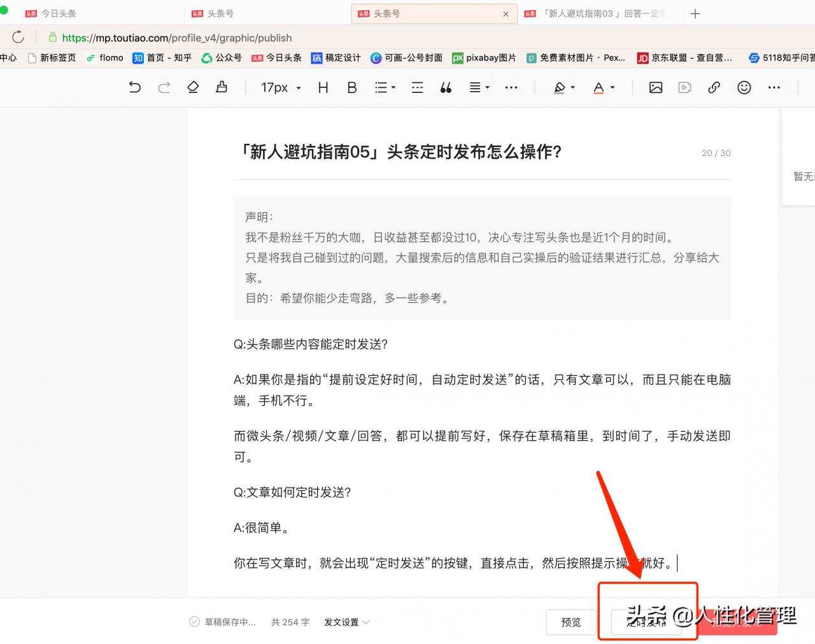Open the emoji picker smiley icon
This screenshot has height=644, width=815.
tap(744, 87)
